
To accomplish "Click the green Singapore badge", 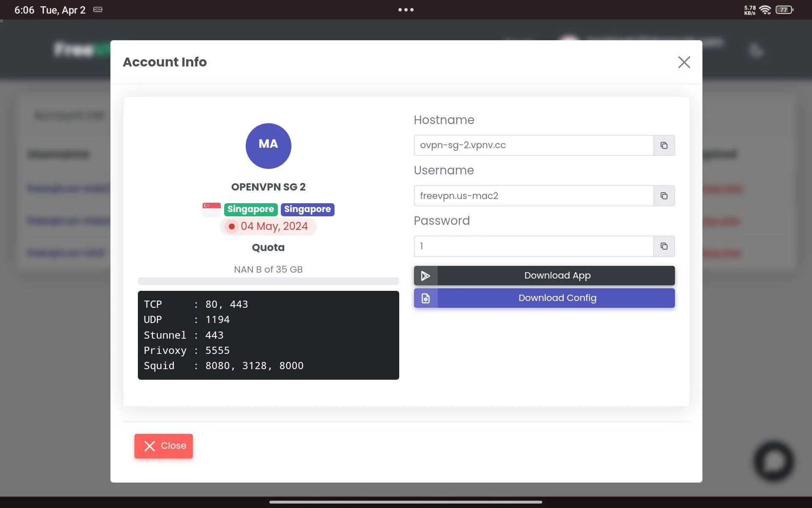I will tap(251, 209).
